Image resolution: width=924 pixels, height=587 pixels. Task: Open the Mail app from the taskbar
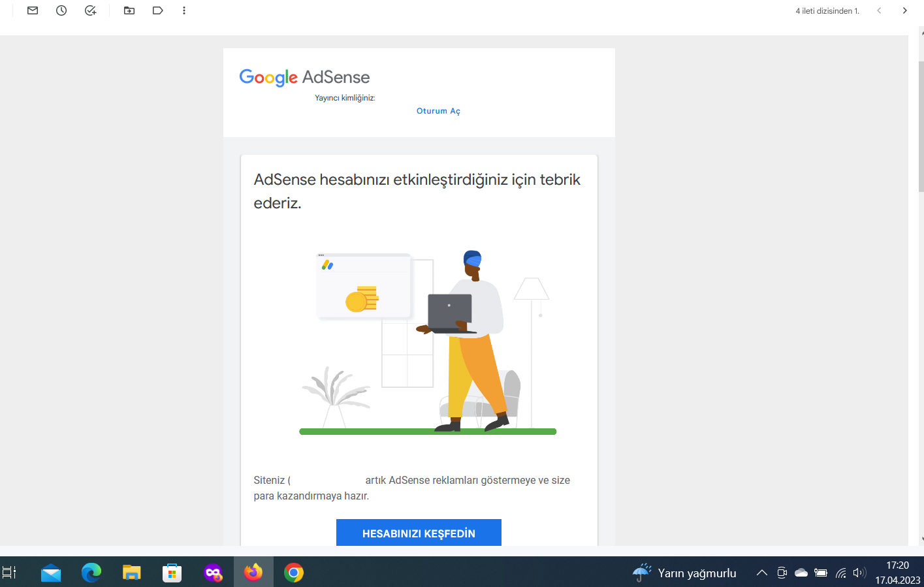[x=50, y=573]
